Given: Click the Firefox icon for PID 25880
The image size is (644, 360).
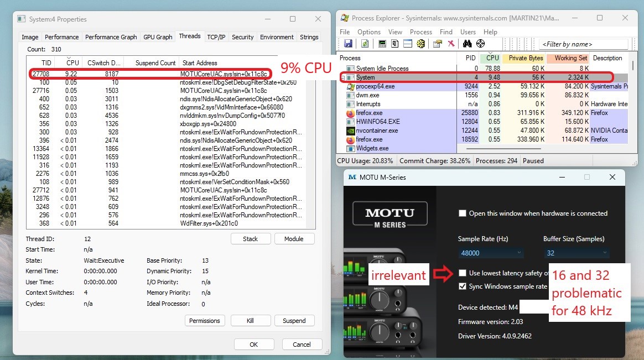Looking at the screenshot, I should pos(350,113).
